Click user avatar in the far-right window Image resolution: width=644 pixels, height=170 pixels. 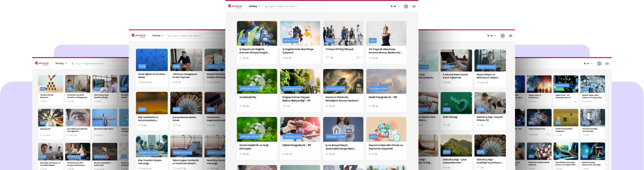point(599,64)
